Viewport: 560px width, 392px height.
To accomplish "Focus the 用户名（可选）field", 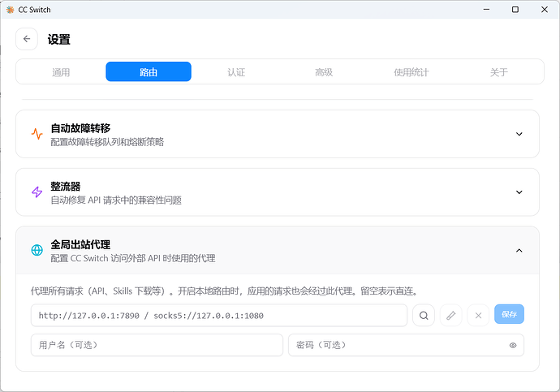I will tap(157, 345).
